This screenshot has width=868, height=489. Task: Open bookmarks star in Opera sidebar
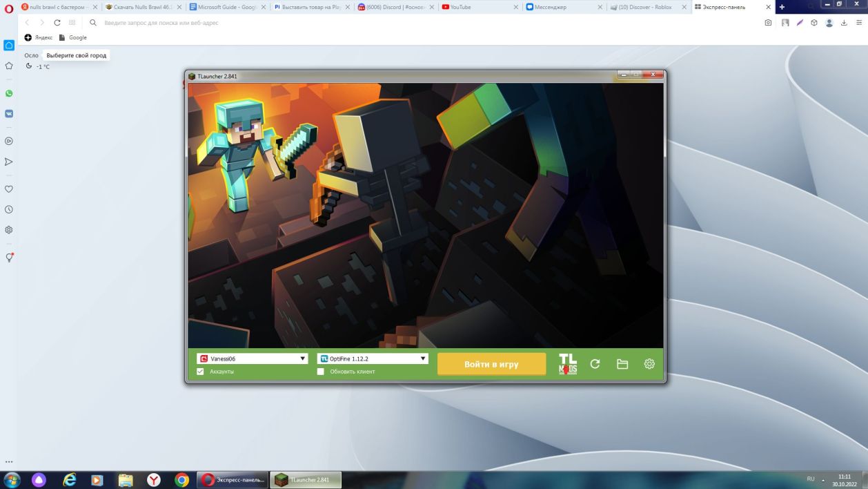point(9,66)
